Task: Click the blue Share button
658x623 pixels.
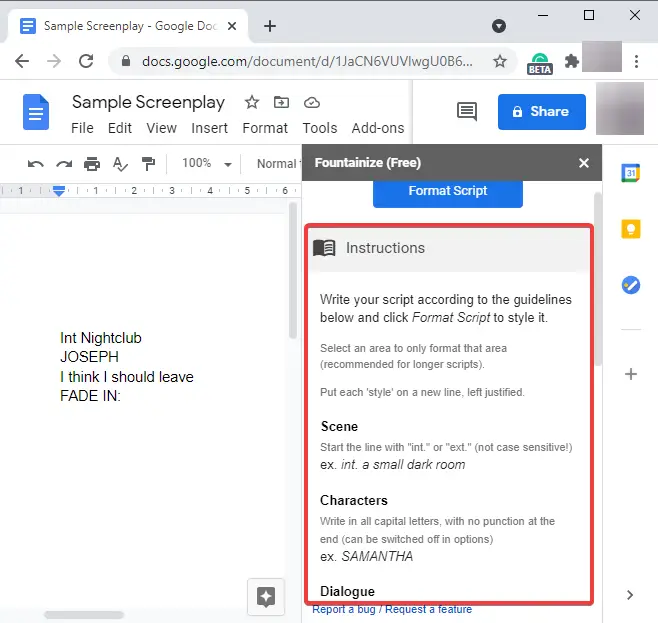Action: coord(542,112)
